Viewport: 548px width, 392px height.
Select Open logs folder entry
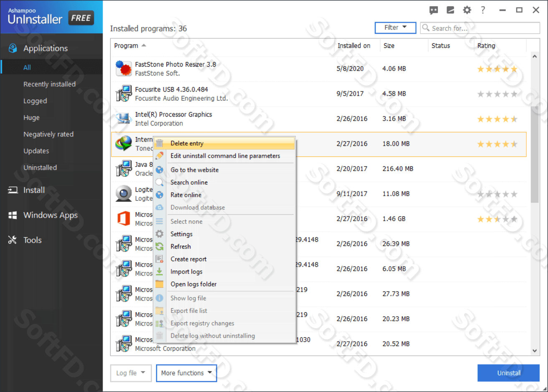pos(225,284)
